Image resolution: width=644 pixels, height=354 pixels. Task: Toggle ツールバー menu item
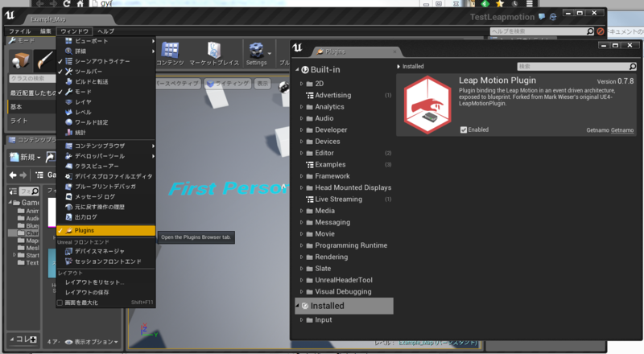click(106, 72)
